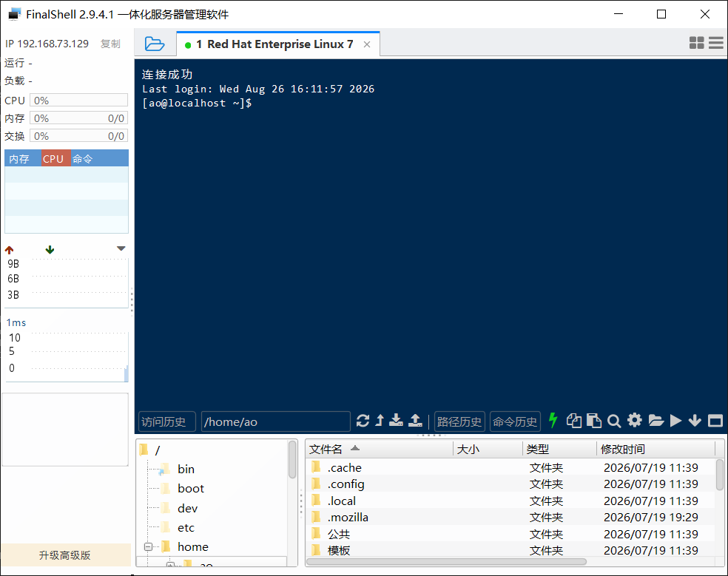Click the green download speed arrow
This screenshot has height=576, width=728.
coord(50,250)
